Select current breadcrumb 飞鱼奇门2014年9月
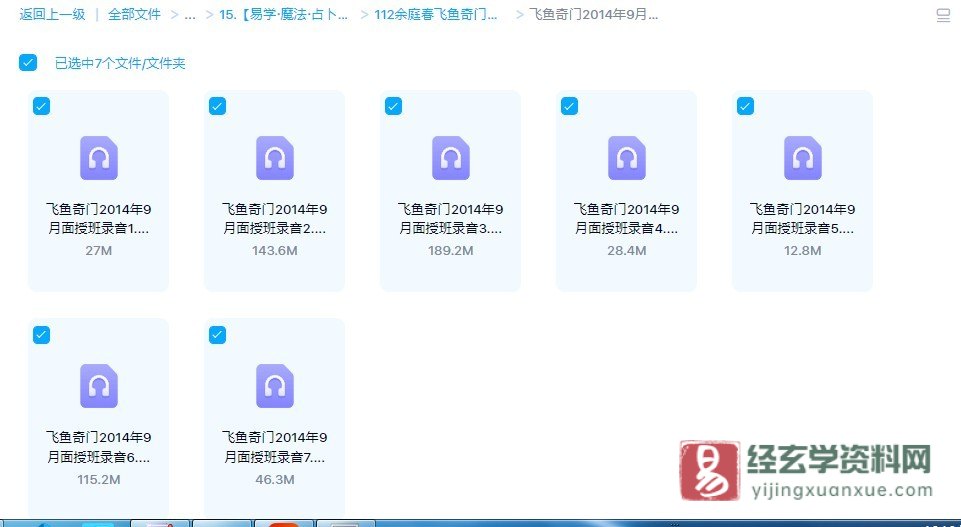Screen dimensions: 961x527 click(593, 14)
